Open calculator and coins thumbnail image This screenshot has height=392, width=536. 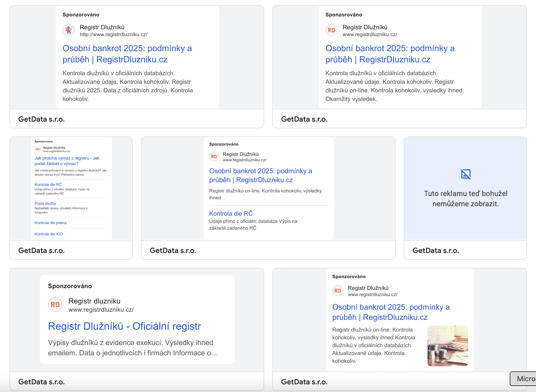[x=448, y=346]
